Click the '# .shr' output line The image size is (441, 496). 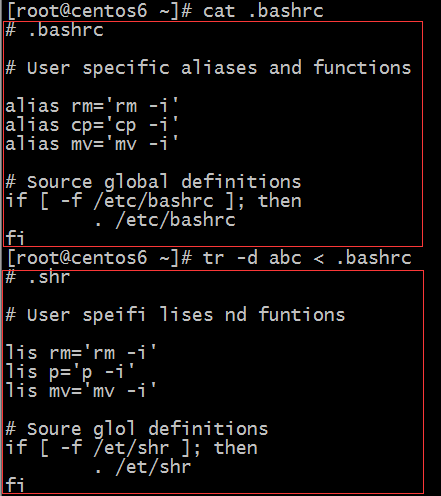point(38,277)
